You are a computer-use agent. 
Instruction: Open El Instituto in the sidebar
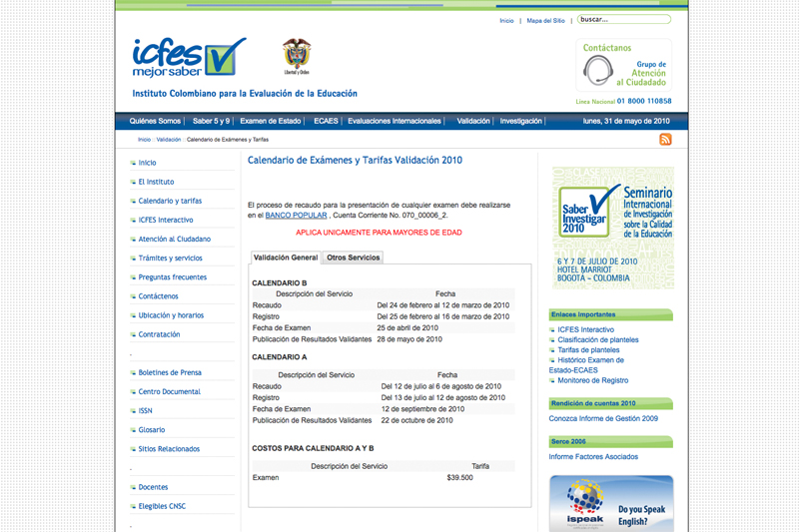(x=156, y=182)
